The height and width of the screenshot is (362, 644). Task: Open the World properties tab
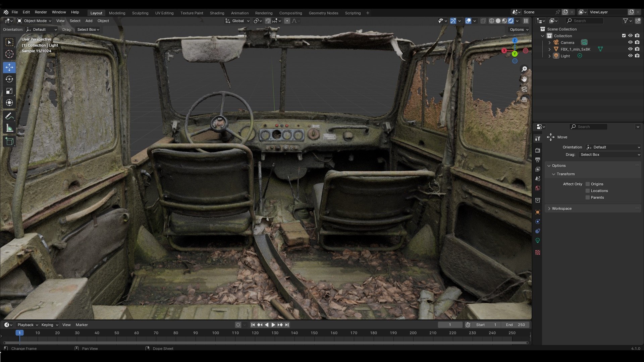pos(538,188)
